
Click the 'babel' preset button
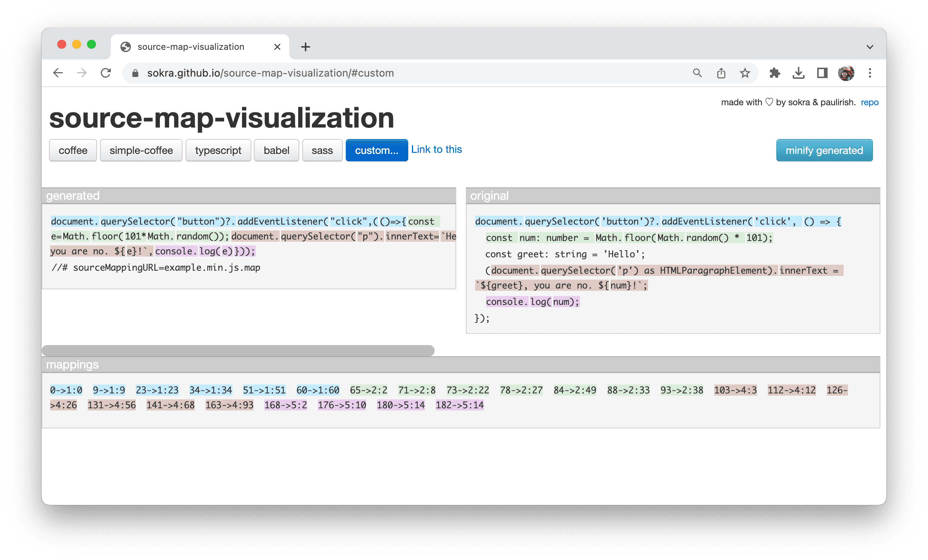(276, 151)
